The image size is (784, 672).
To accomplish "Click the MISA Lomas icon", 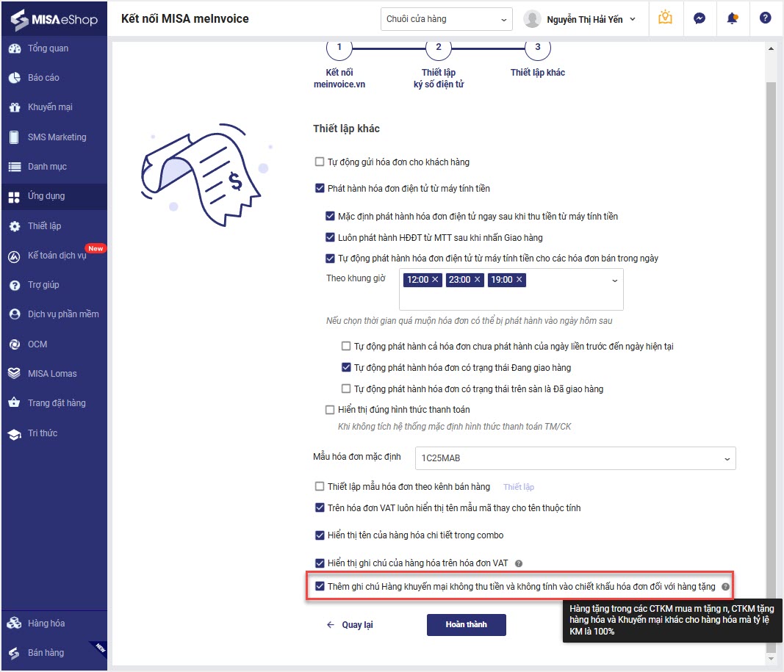I will click(15, 373).
